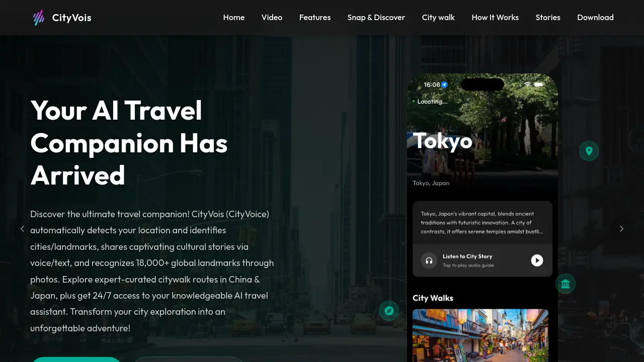Tap the headphones icon next to Listen to City Story
Viewport: 644px width, 362px height.
[429, 260]
